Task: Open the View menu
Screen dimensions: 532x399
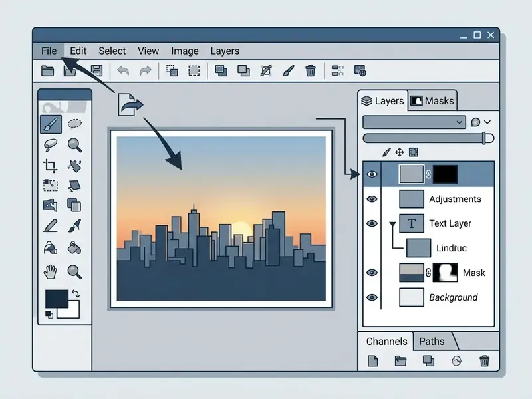Action: [x=148, y=51]
